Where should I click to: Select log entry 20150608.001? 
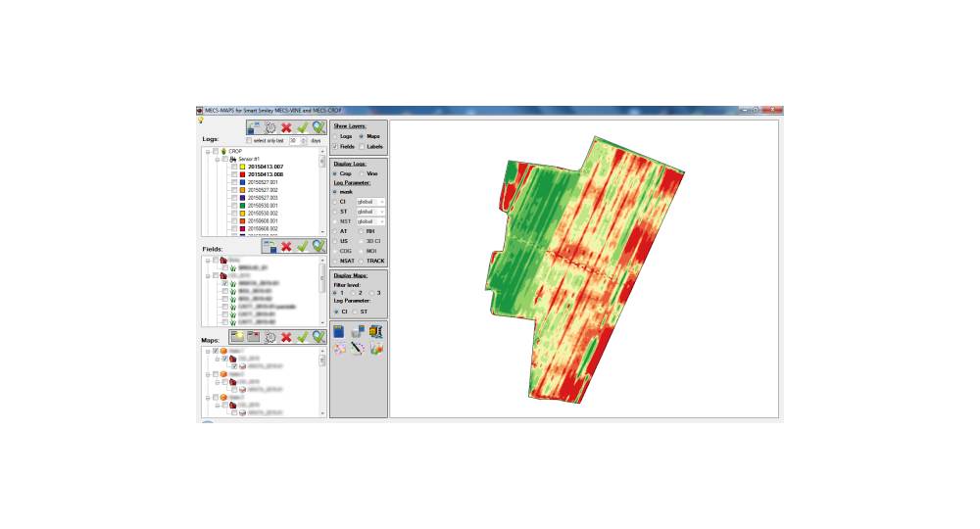(x=263, y=221)
